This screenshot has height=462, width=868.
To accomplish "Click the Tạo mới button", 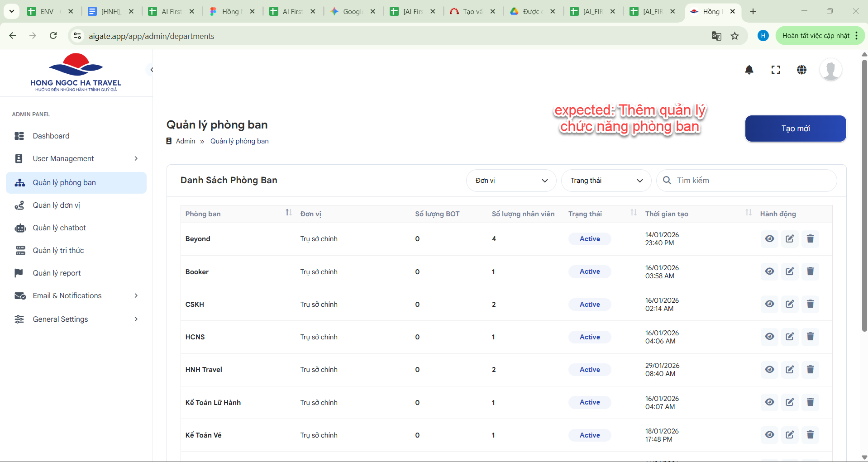I will [795, 129].
